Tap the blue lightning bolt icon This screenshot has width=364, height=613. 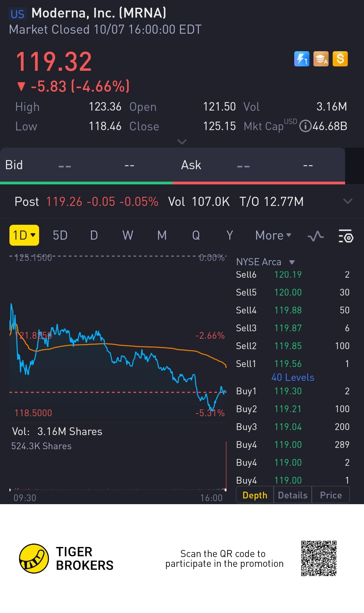pyautogui.click(x=302, y=59)
